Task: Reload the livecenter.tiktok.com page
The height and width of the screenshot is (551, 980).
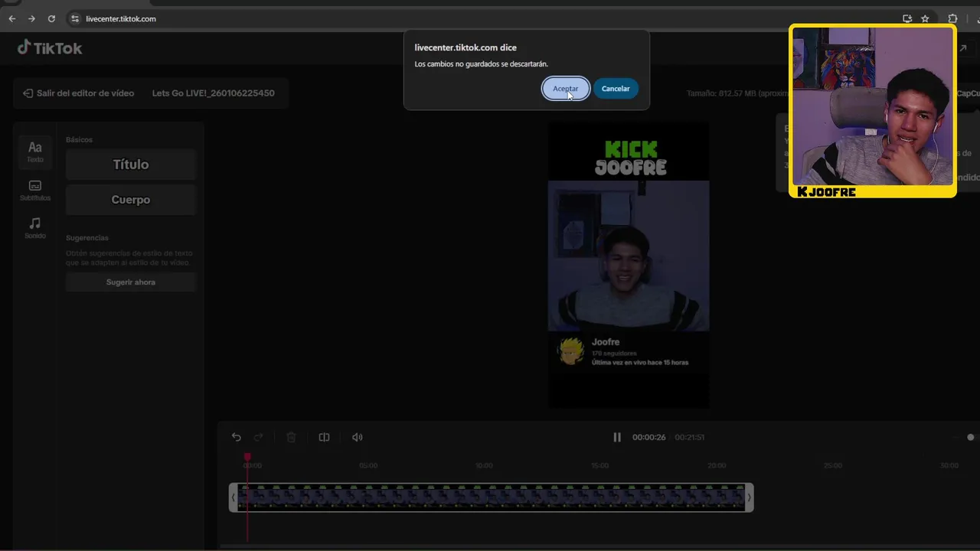Action: click(51, 18)
